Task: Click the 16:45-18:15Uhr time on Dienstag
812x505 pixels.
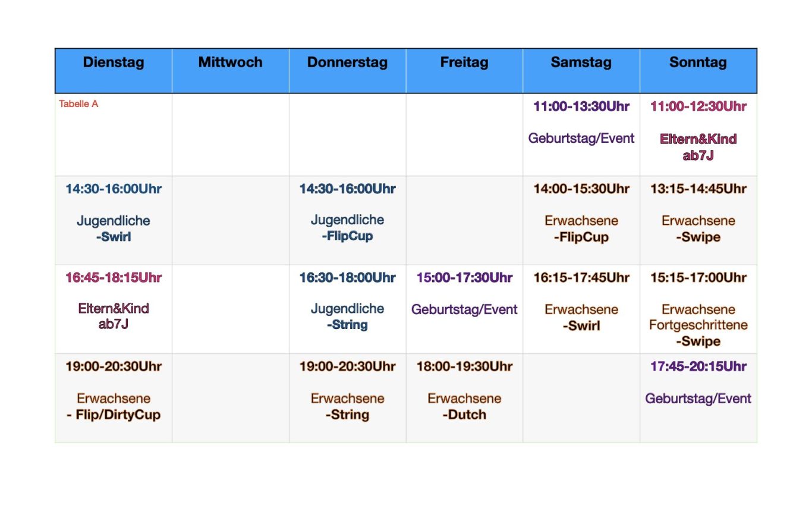Action: (114, 278)
